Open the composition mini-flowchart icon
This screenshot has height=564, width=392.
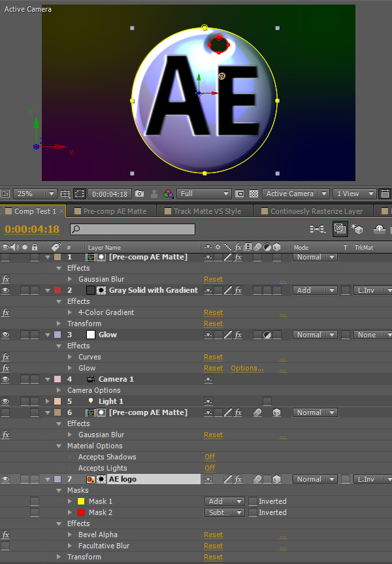318,229
